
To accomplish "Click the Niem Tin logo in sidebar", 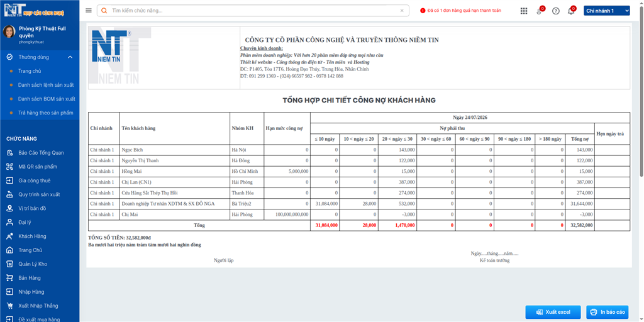I will click(x=34, y=10).
